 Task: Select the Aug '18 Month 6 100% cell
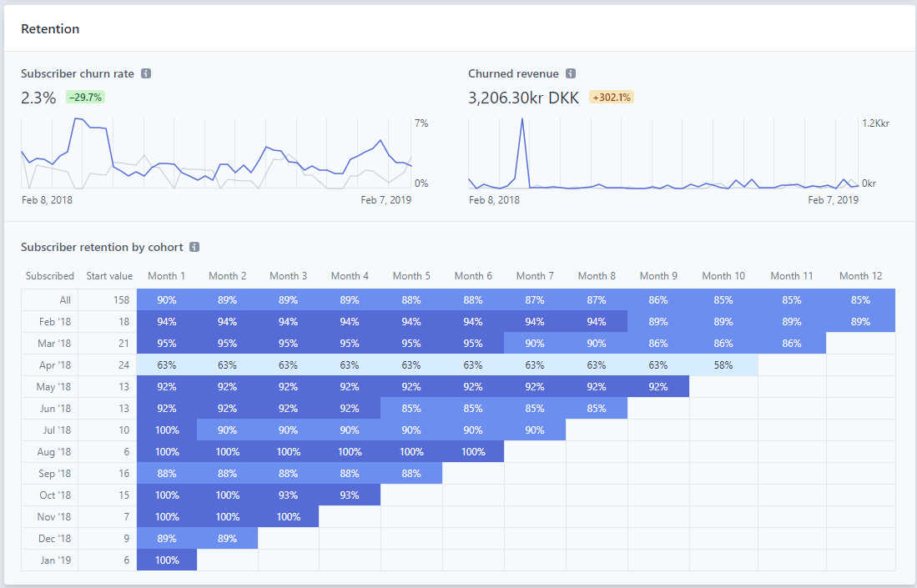click(x=473, y=452)
